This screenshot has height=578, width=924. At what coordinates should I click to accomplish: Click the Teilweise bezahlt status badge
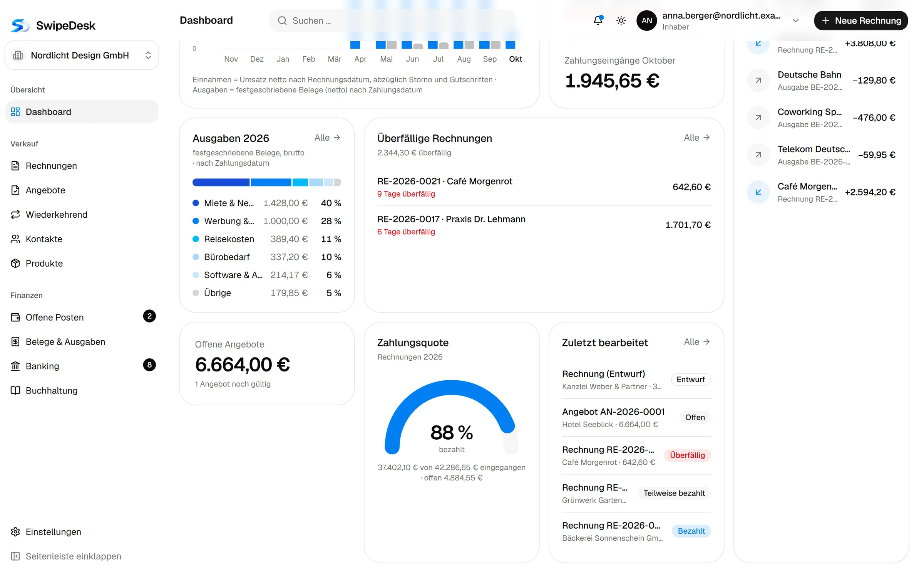tap(674, 493)
